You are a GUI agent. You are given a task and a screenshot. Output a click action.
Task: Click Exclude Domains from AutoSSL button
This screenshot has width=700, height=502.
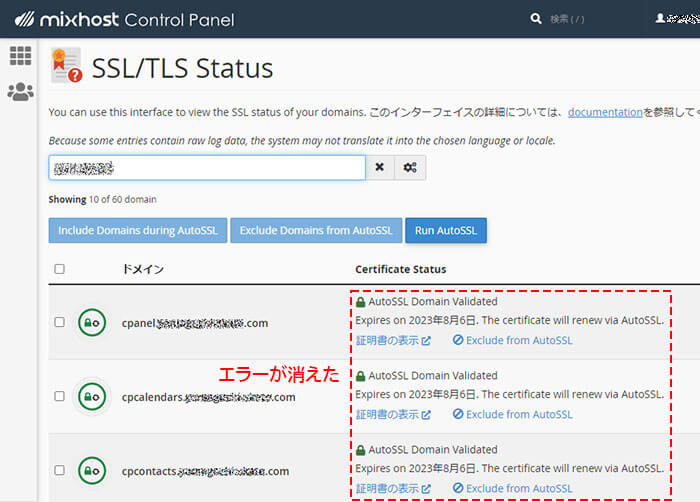(316, 230)
